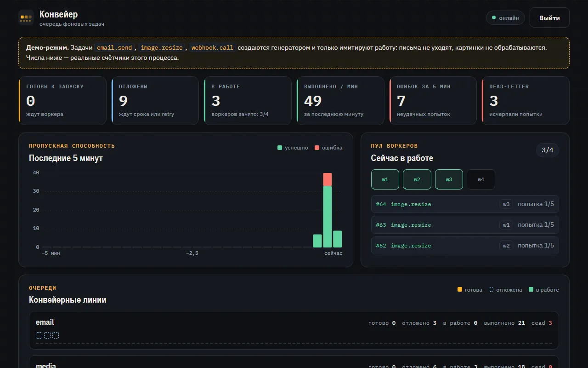
Task: Open job #64 image.resize row
Action: pyautogui.click(x=465, y=204)
